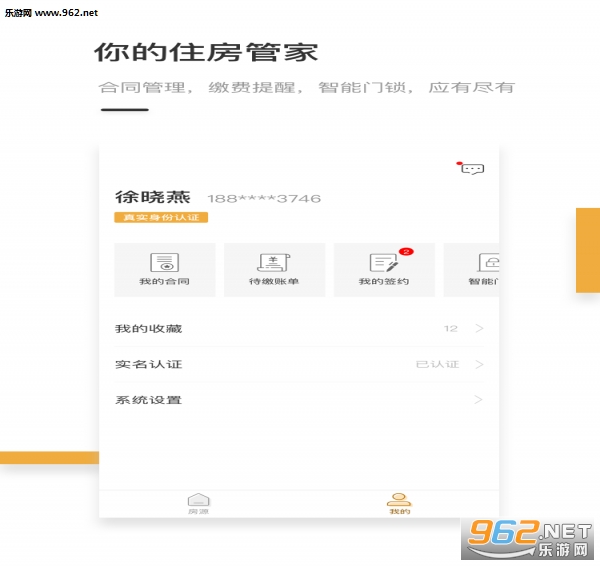The height and width of the screenshot is (566, 600).
Task: Expand 系统设置 with the chevron arrow
Action: 479,400
